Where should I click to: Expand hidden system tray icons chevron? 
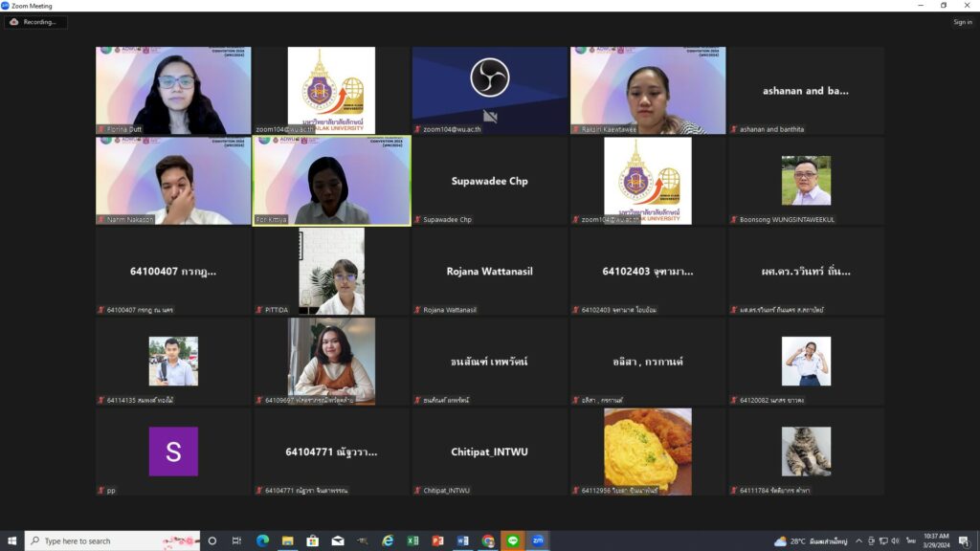[x=858, y=540]
